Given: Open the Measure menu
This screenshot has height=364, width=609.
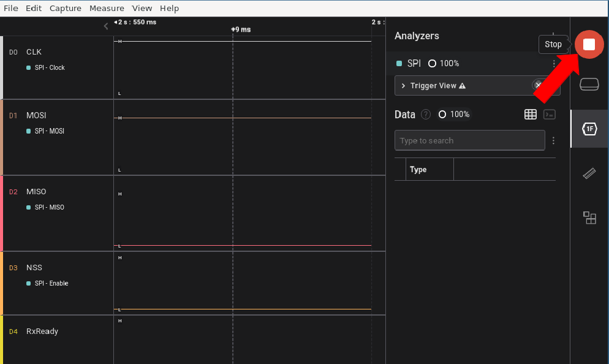Looking at the screenshot, I should click(107, 8).
